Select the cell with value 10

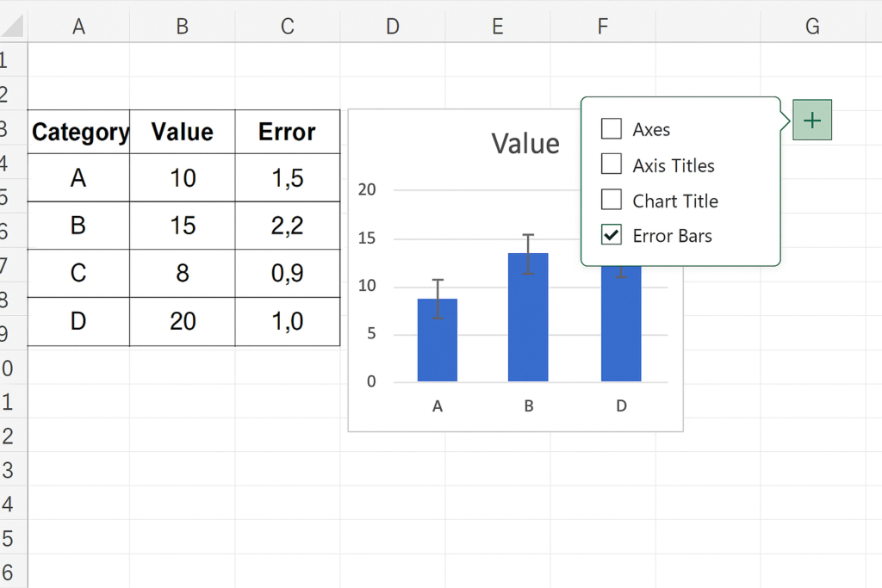point(183,177)
